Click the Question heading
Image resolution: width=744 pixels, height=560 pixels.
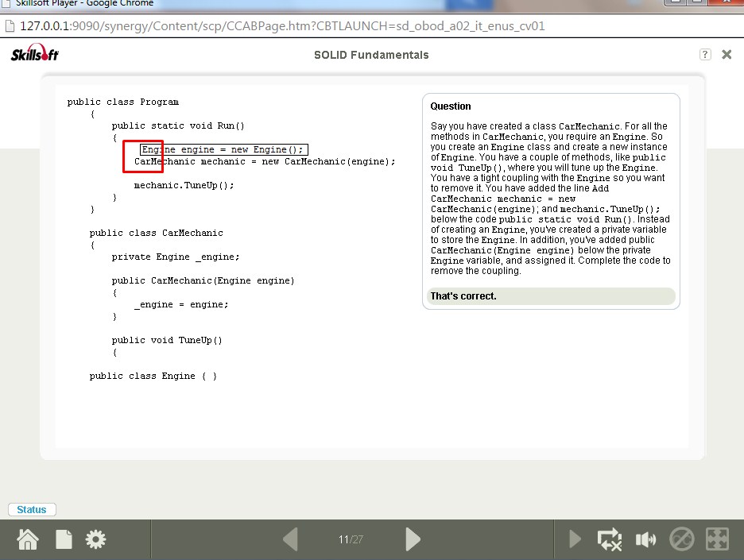pos(451,106)
